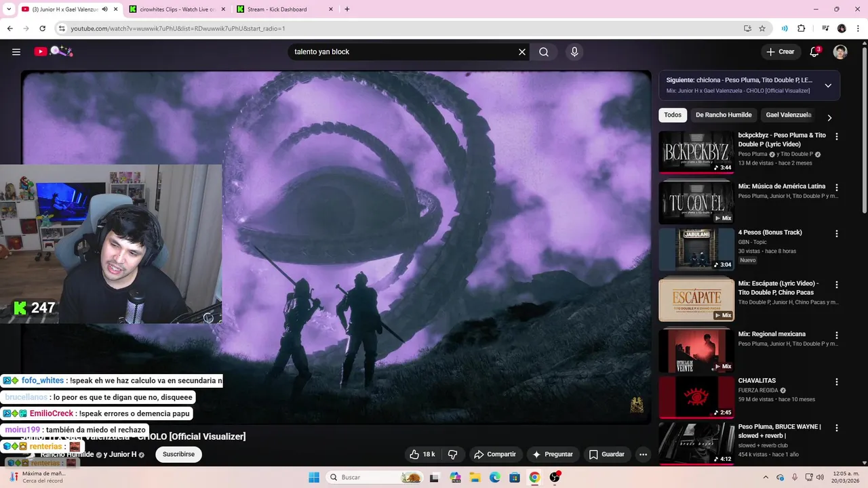This screenshot has height=488, width=868.
Task: Open the blue sound-wave extension icon
Action: point(785,28)
